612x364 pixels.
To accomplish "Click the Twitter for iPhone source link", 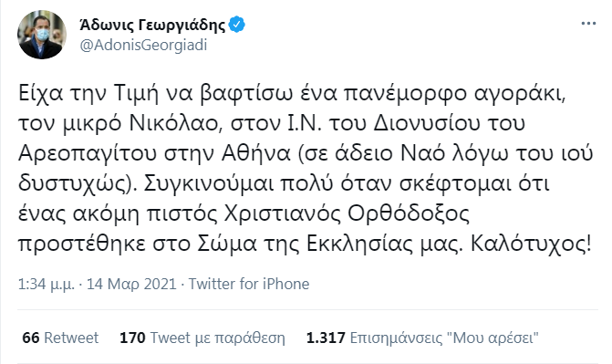I will 249,284.
